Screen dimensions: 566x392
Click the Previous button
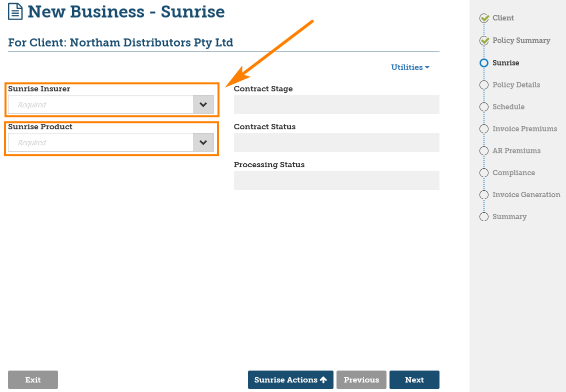(x=361, y=380)
